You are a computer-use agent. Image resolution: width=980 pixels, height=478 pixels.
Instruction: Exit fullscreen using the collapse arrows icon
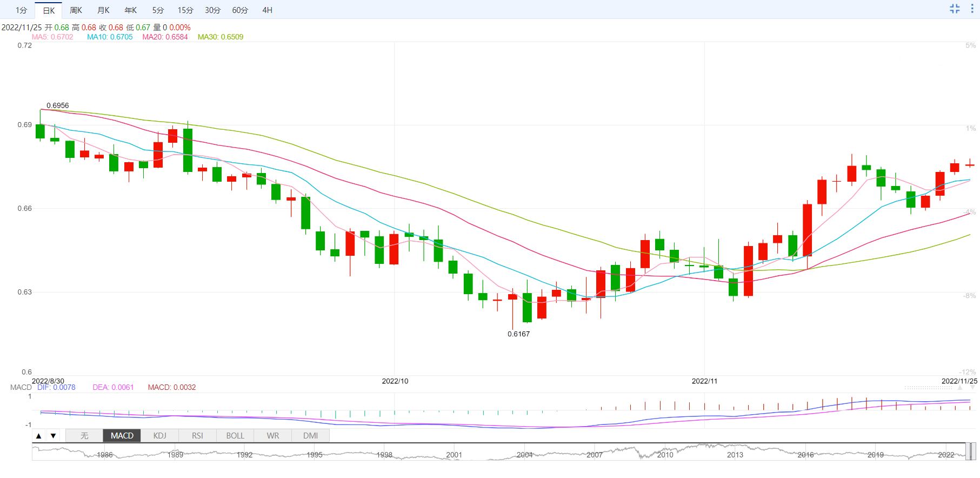pos(955,9)
